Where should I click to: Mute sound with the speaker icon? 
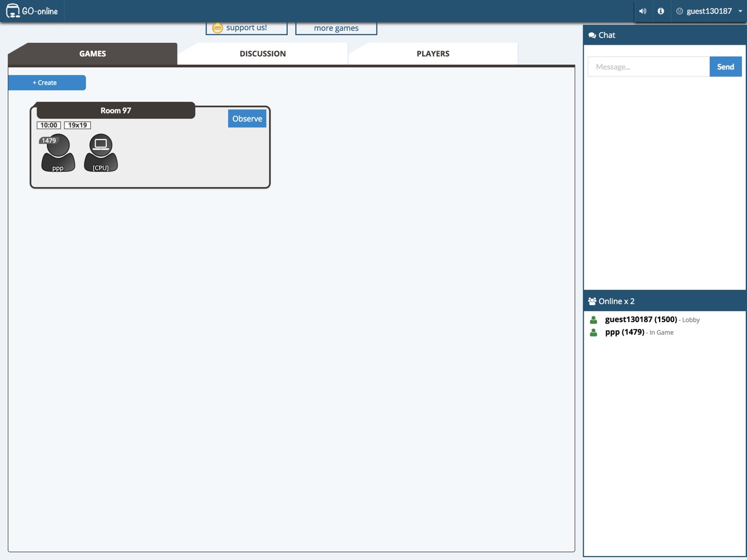pos(643,11)
